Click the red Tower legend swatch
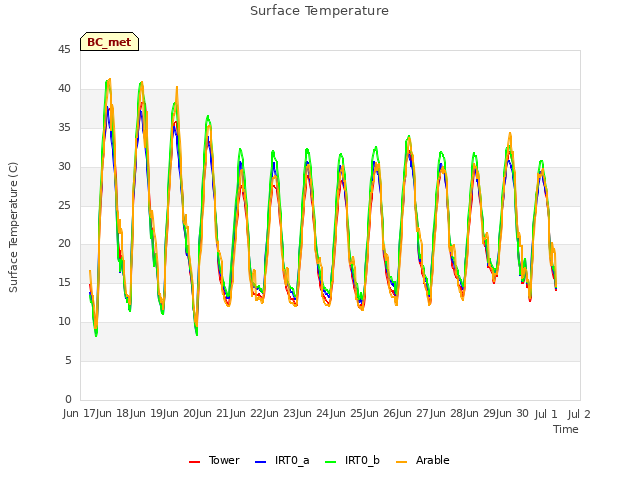The height and width of the screenshot is (480, 640). (x=194, y=462)
